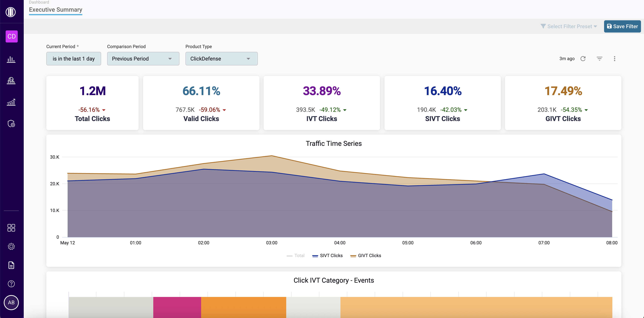Open the document reports icon in sidebar
This screenshot has height=318, width=644.
point(11,265)
